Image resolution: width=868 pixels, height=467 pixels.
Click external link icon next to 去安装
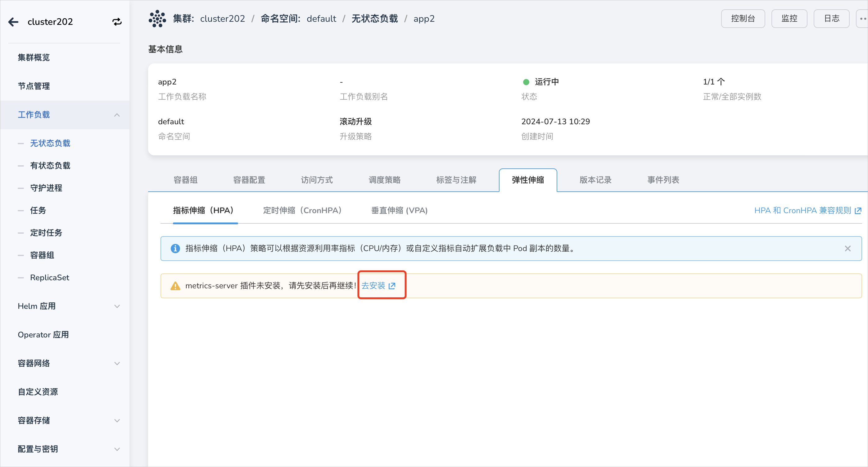pos(391,286)
